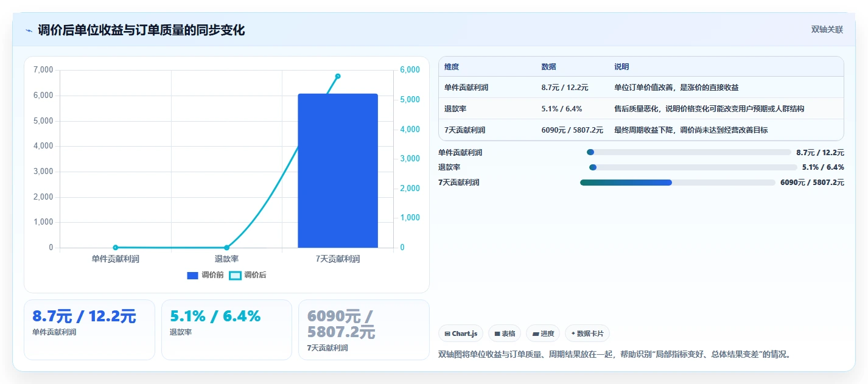Click the 6090元 / 5807.2元 data card
The image size is (868, 384).
click(364, 330)
